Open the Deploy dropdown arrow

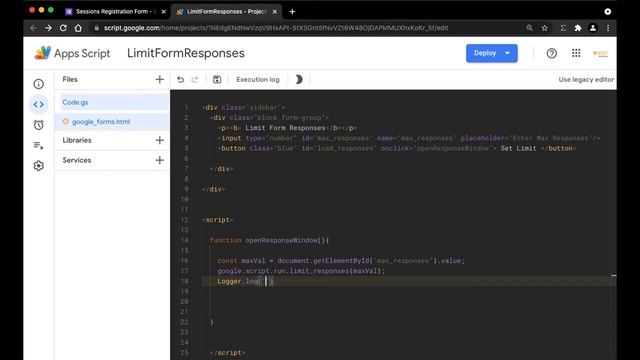[x=507, y=53]
